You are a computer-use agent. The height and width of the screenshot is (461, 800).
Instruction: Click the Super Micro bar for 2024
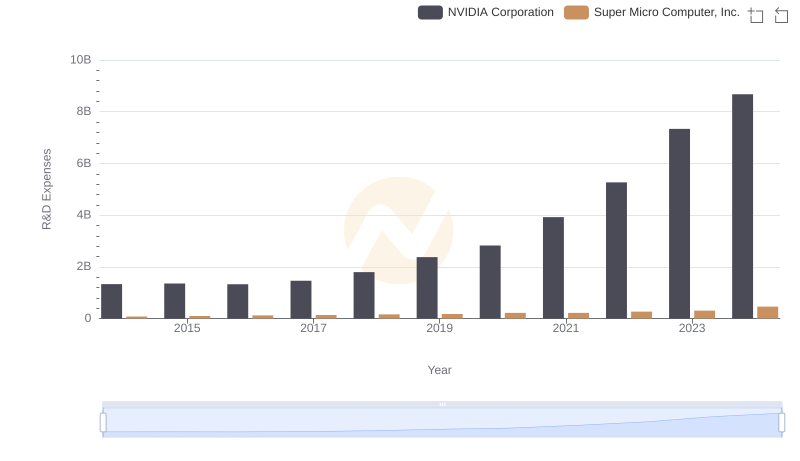coord(767,313)
